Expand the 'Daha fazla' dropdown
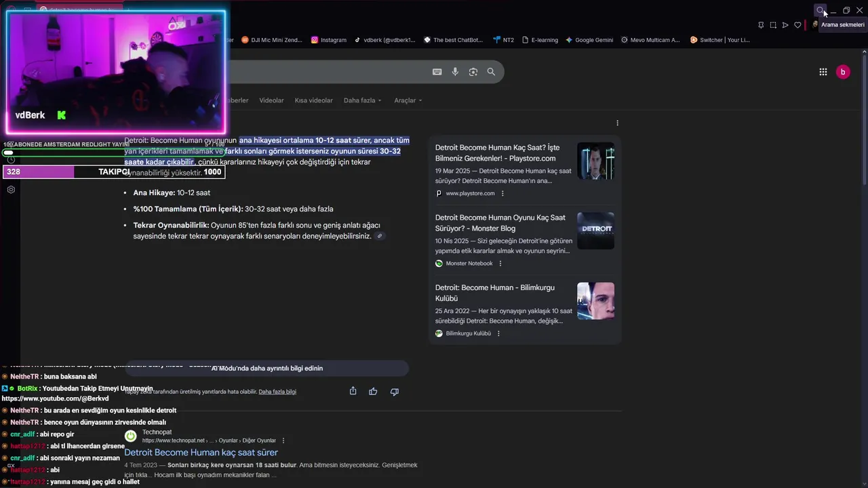 click(x=363, y=100)
